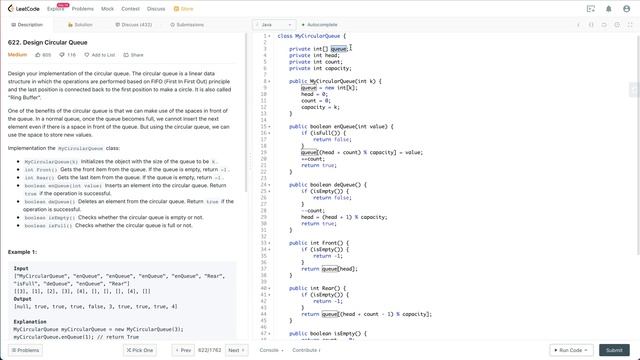
Task: Open Mock in the top navigation
Action: (x=107, y=9)
